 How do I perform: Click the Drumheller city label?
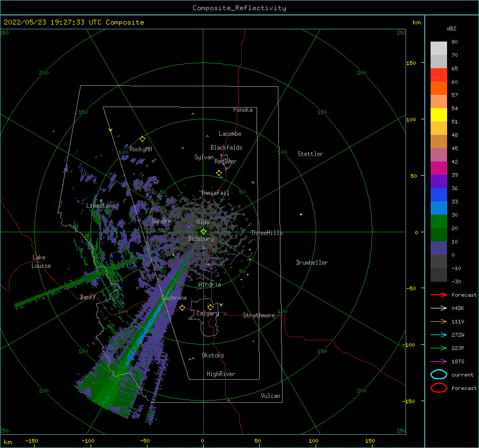coord(312,263)
